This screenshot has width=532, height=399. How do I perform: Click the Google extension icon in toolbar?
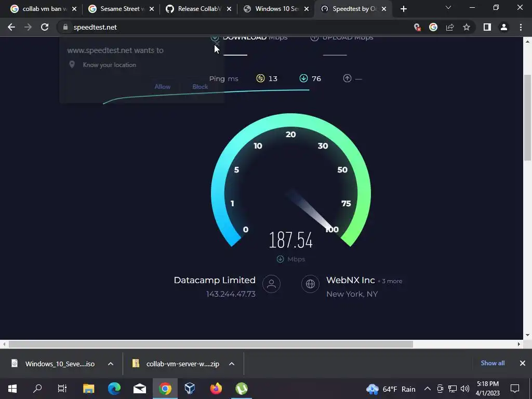(x=433, y=27)
